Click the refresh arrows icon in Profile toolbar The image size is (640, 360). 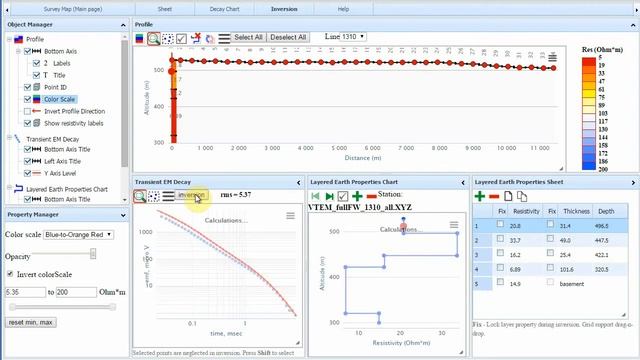[210, 39]
